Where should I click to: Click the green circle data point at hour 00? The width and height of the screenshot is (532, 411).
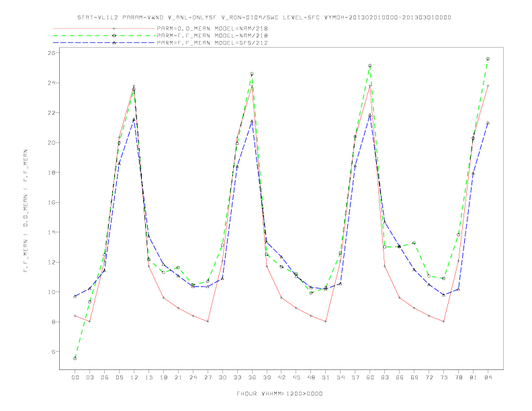(75, 359)
